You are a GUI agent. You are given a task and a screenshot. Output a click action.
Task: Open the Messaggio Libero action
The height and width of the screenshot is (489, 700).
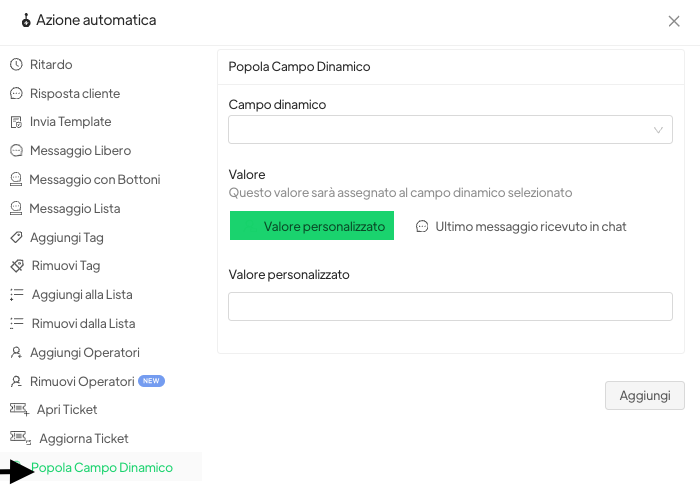pos(80,151)
